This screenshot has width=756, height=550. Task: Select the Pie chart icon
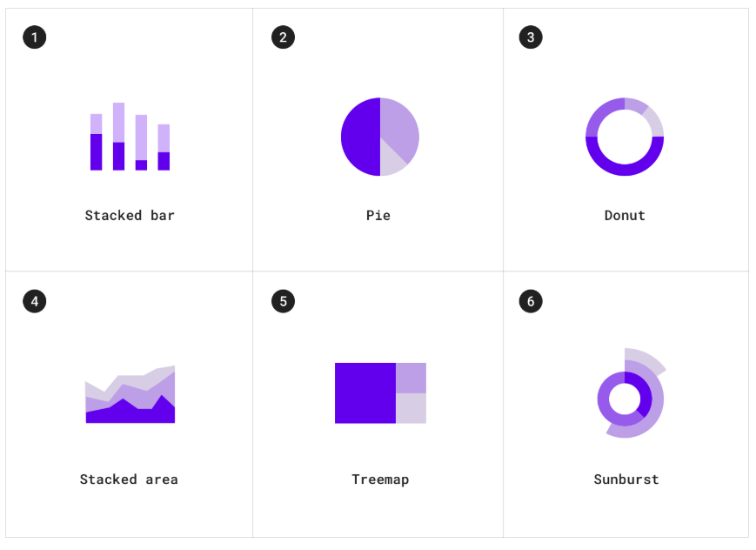click(380, 137)
